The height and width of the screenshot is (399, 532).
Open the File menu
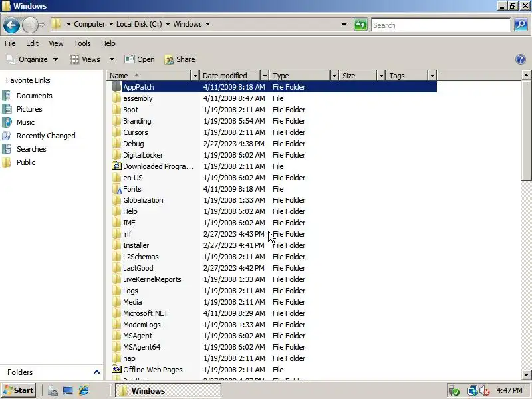(10, 43)
